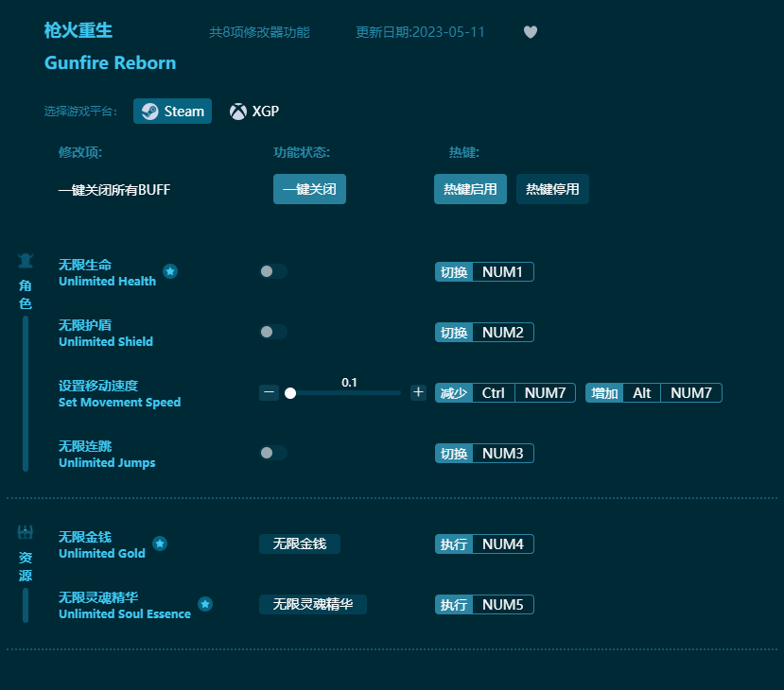Enable the Unlimited Jumps toggle
This screenshot has width=784, height=690.
[x=273, y=453]
